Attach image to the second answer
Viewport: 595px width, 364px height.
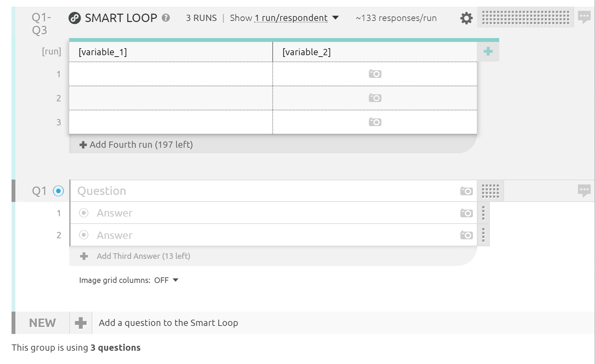[x=466, y=235]
